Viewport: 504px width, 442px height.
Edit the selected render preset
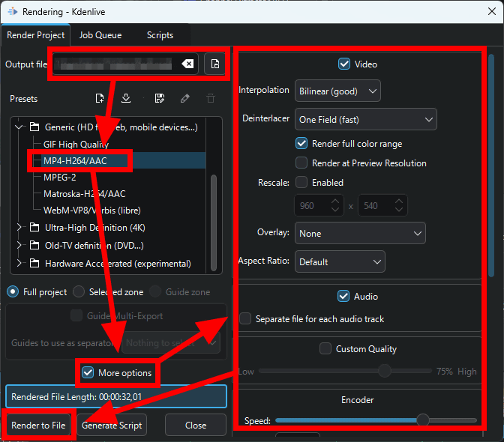pyautogui.click(x=185, y=98)
